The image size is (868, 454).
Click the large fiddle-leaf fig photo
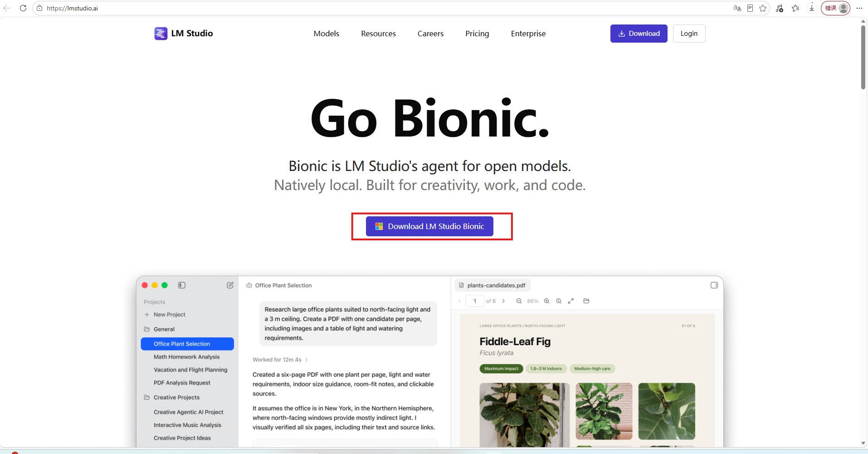click(x=525, y=415)
